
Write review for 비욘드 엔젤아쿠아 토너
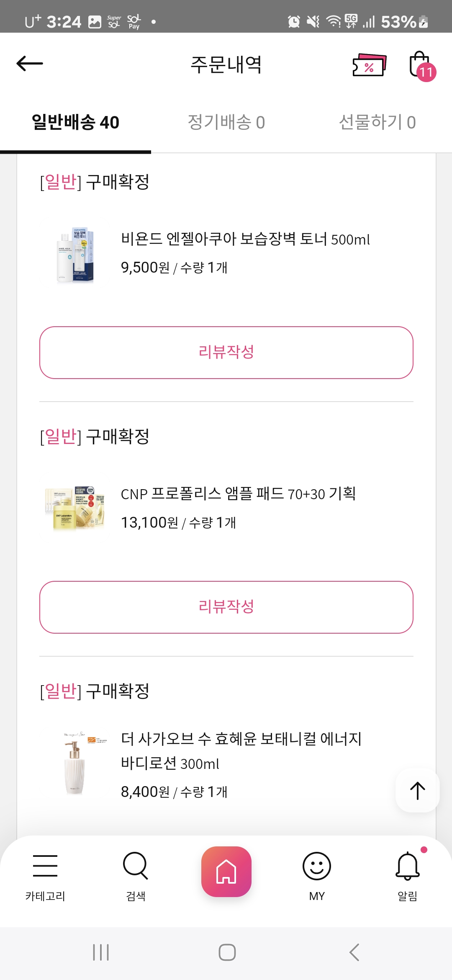[x=226, y=353]
